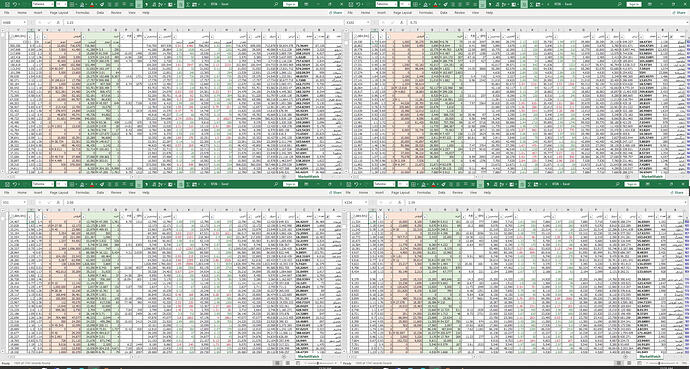
Task: Open Review tab in bottom-right Excel window
Action: pyautogui.click(x=458, y=193)
